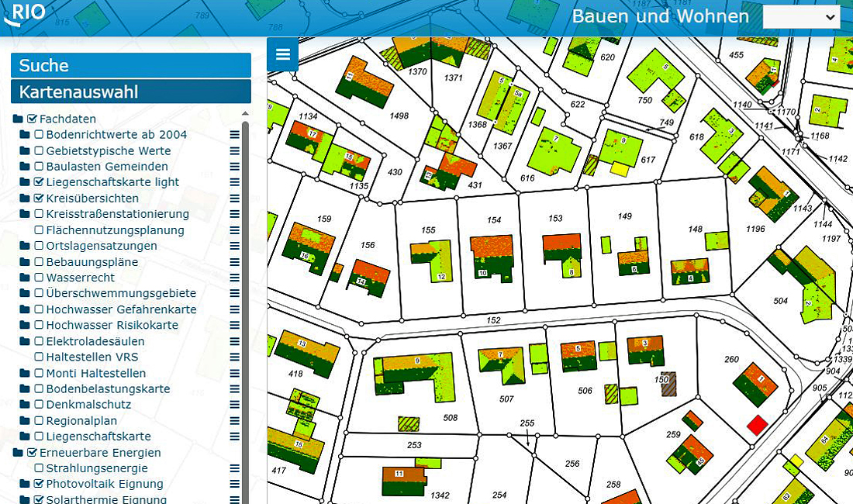Tick the Überschwemmungsgebiete checkbox

click(x=39, y=294)
